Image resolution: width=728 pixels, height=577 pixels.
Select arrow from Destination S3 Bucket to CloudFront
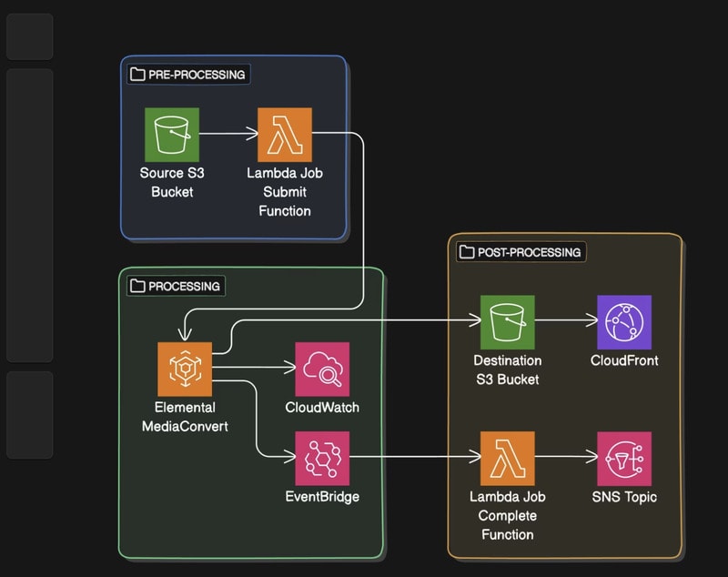[x=565, y=322]
